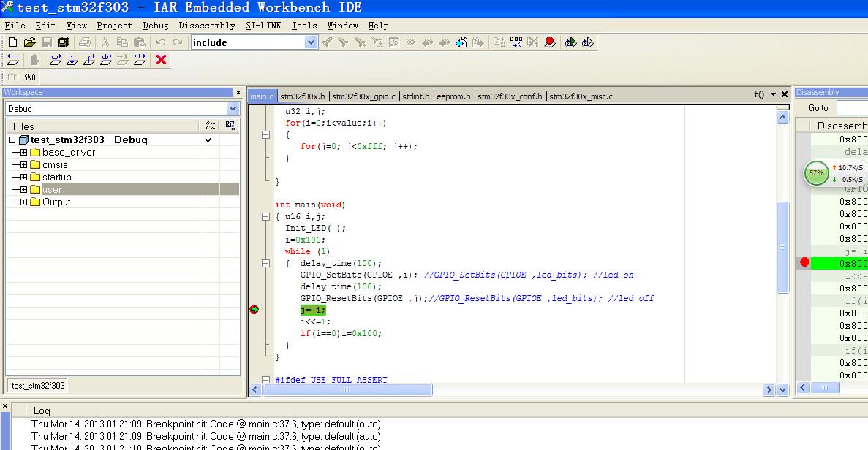
Task: Create a new document with New icon
Action: [12, 42]
